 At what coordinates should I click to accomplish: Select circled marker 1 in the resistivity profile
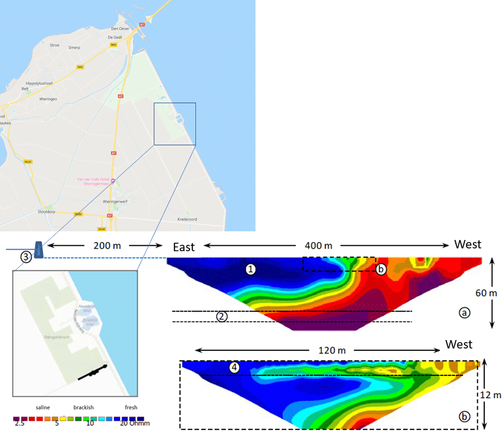251,269
